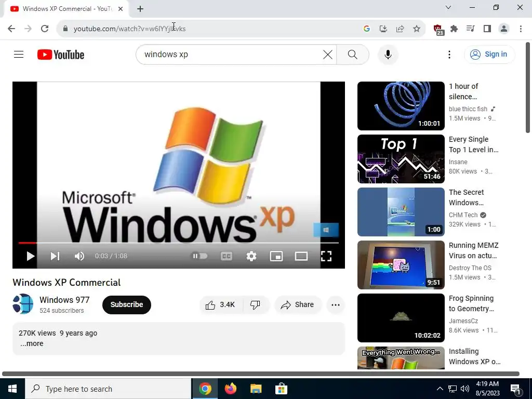The image size is (532, 399).
Task: Enable theater mode
Action: click(x=301, y=256)
